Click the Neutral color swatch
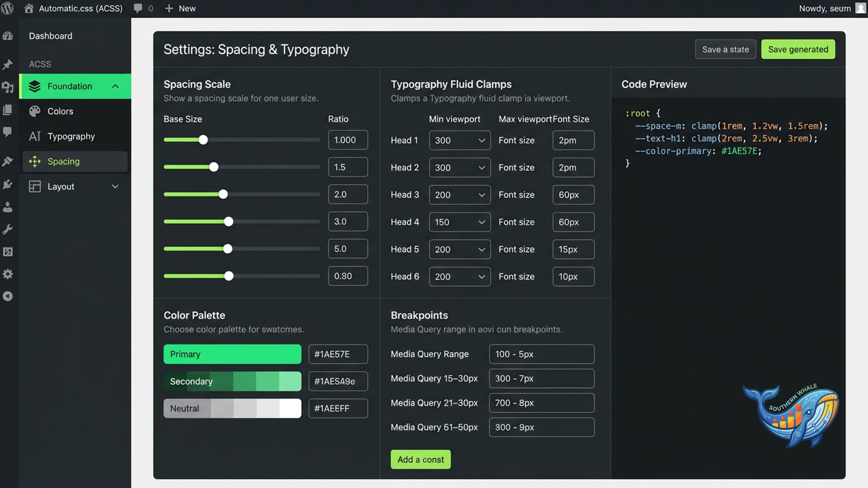The width and height of the screenshot is (868, 488). click(232, 408)
